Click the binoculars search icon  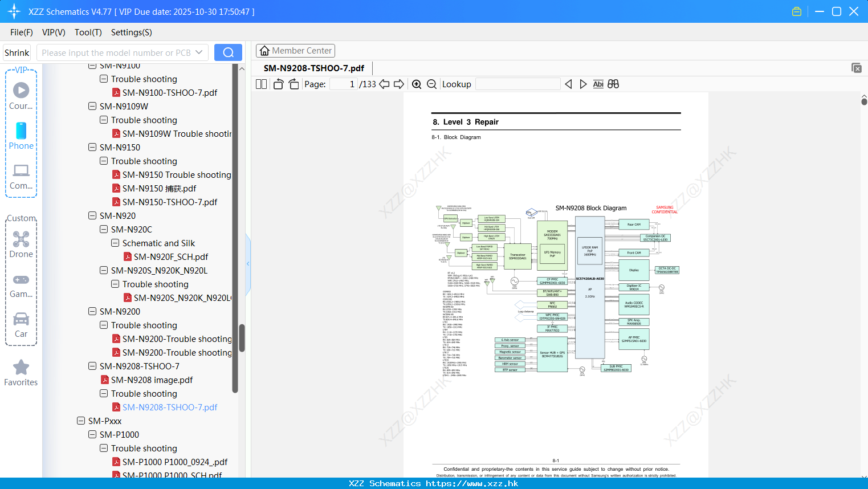pyautogui.click(x=613, y=84)
